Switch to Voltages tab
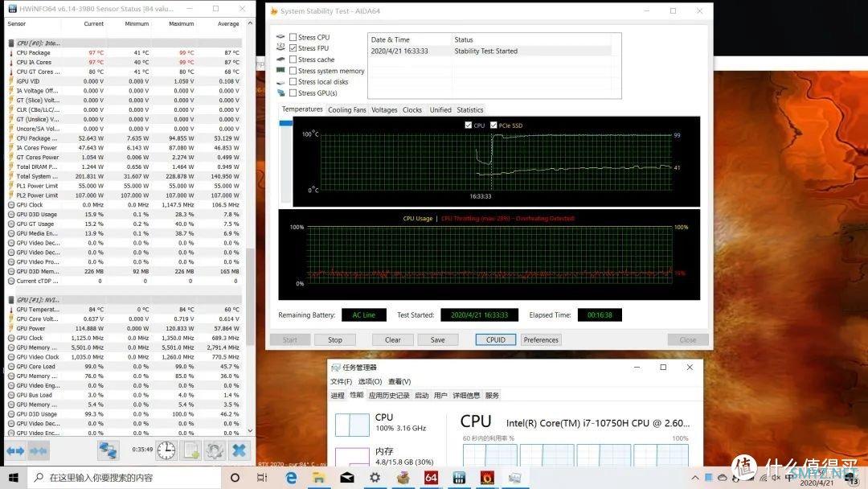 (x=384, y=109)
